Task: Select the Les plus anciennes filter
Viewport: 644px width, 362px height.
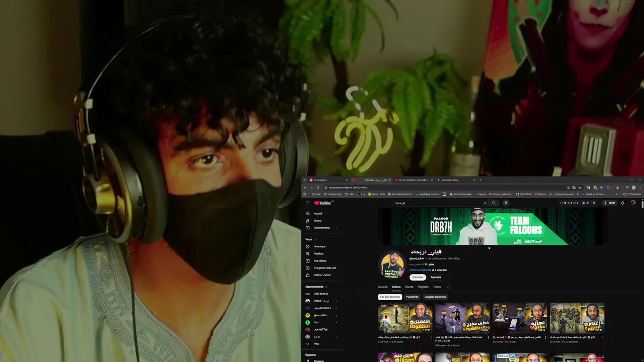Action: 434,297
